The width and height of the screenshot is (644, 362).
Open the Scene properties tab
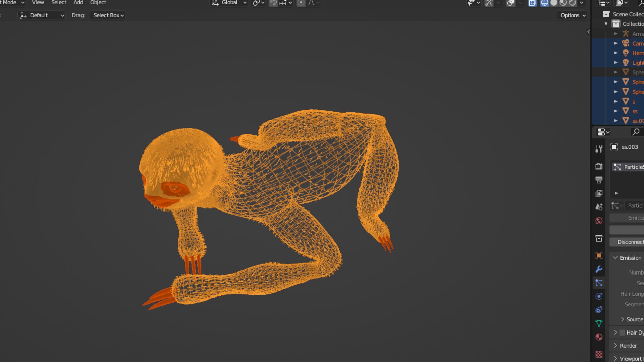[599, 207]
